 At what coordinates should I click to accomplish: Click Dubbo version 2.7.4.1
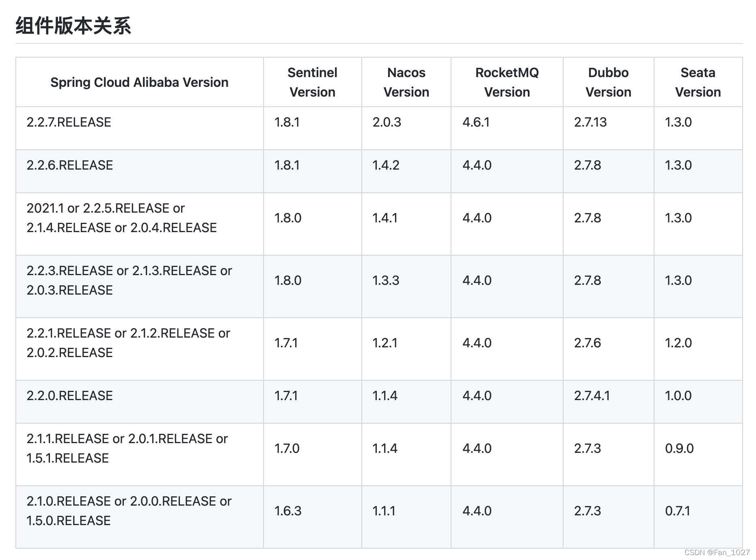(x=592, y=396)
